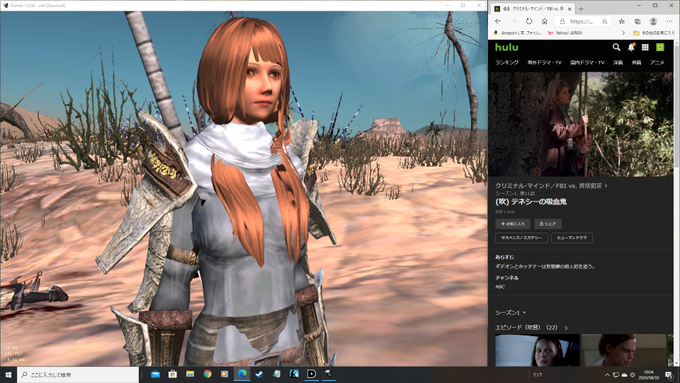Open the Hulu grid menu icon

point(645,47)
